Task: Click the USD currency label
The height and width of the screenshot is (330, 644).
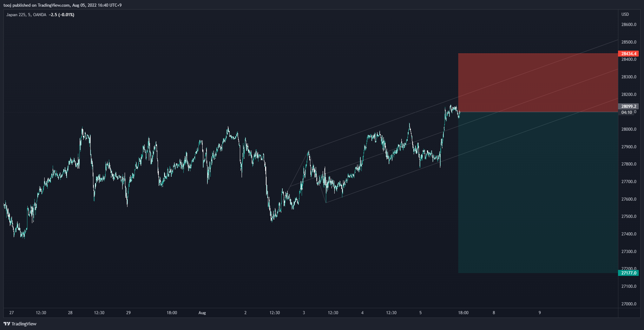Action: (625, 14)
